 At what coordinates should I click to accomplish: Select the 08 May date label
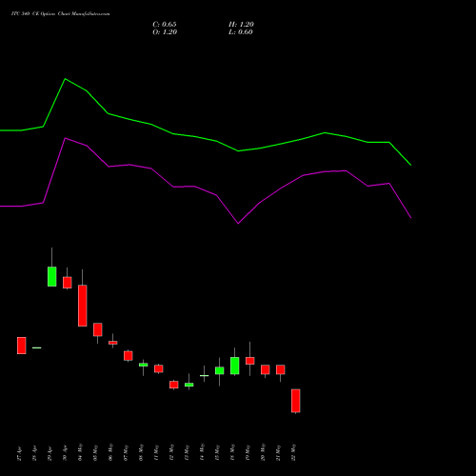[142, 452]
